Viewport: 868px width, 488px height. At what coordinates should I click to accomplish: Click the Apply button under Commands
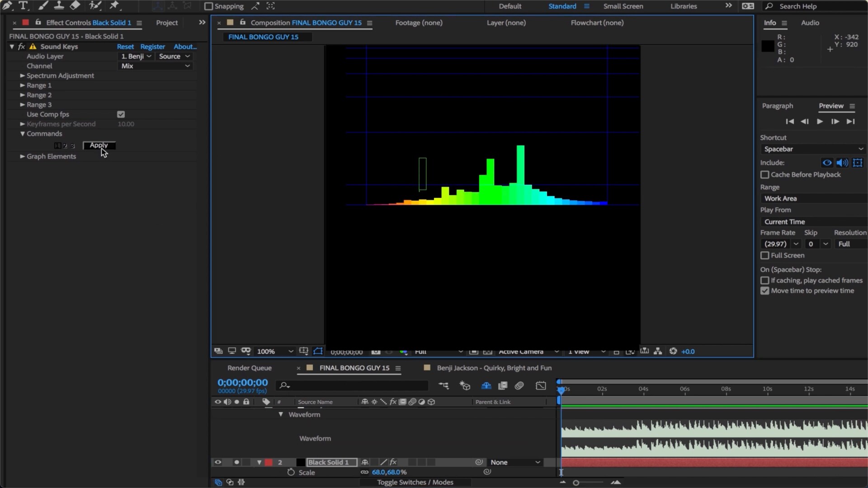coord(99,145)
